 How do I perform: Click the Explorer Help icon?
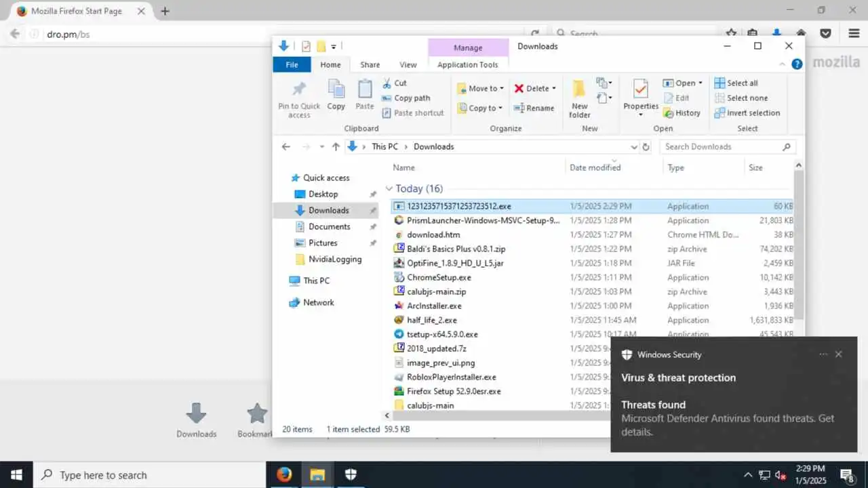coord(797,64)
